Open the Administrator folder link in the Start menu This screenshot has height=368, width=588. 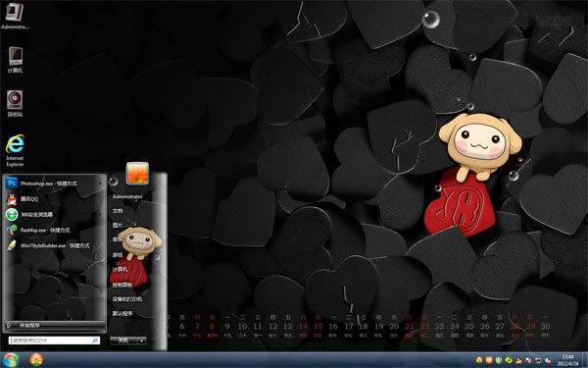pos(127,196)
